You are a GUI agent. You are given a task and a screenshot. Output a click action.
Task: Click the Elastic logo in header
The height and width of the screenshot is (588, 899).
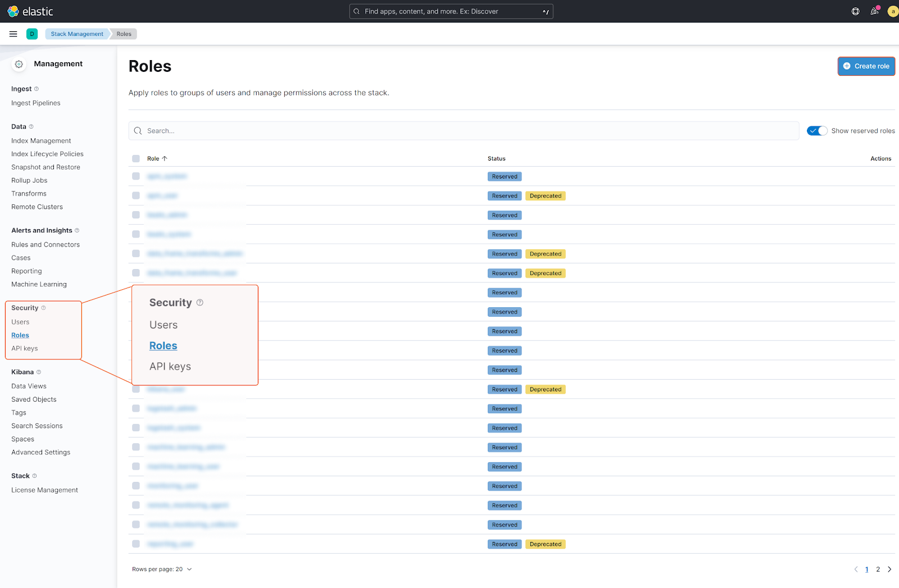click(x=30, y=11)
